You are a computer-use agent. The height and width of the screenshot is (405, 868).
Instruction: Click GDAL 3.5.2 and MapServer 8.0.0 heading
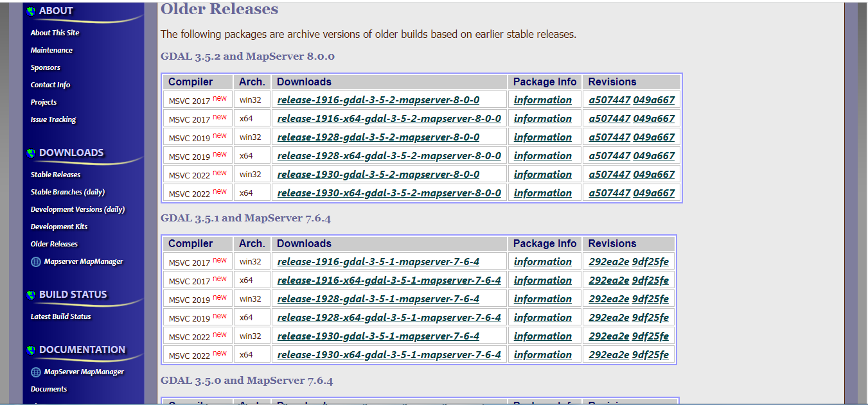[247, 56]
